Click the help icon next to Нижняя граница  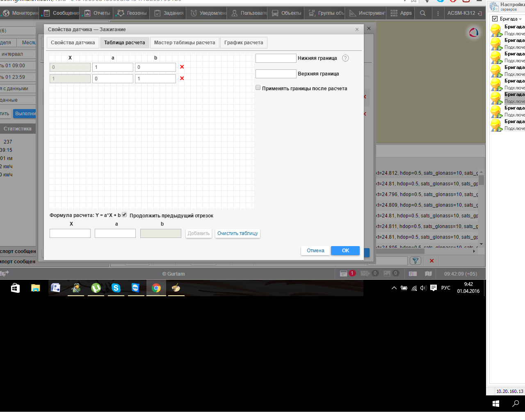coord(345,58)
